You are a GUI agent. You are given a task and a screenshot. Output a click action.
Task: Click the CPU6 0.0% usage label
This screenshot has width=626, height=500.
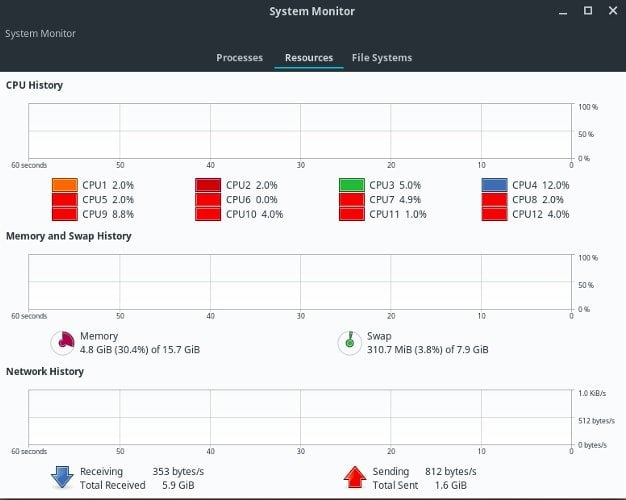coord(252,199)
